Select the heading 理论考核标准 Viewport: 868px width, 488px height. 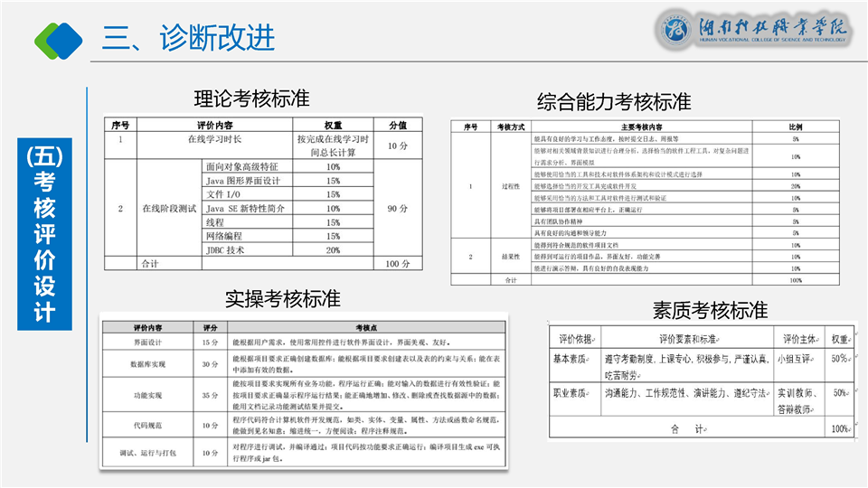coord(251,98)
